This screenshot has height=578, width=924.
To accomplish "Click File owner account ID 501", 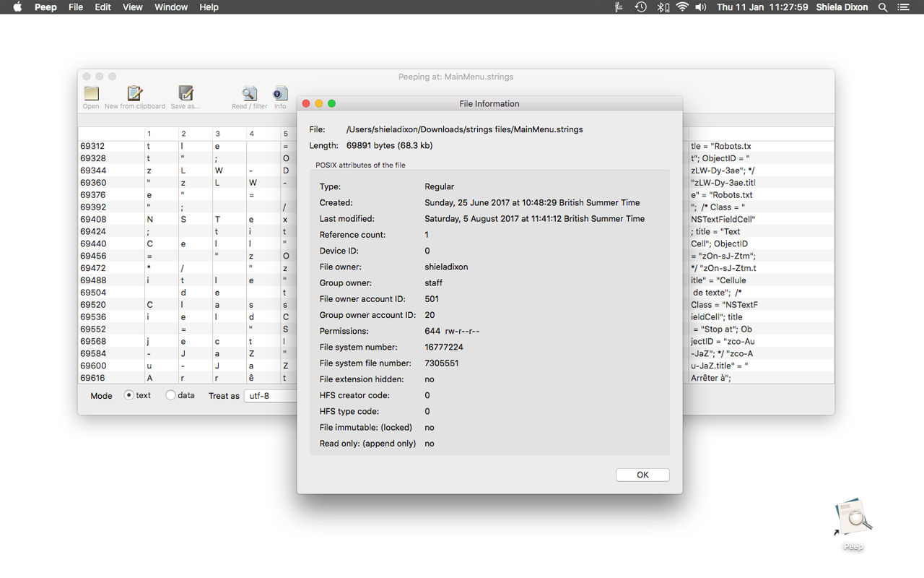I will [x=432, y=298].
